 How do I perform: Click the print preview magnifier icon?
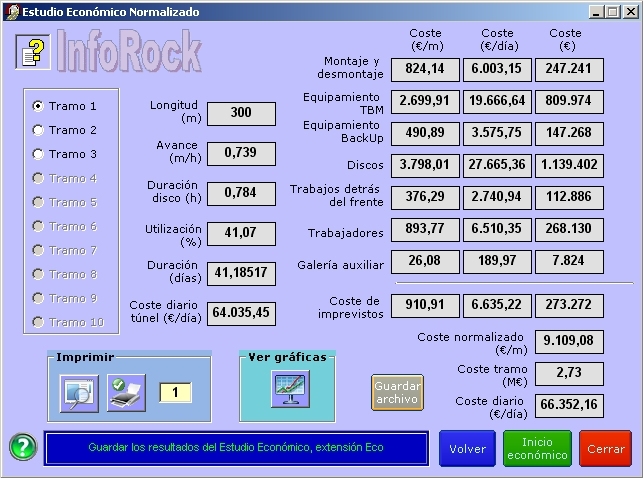(76, 391)
